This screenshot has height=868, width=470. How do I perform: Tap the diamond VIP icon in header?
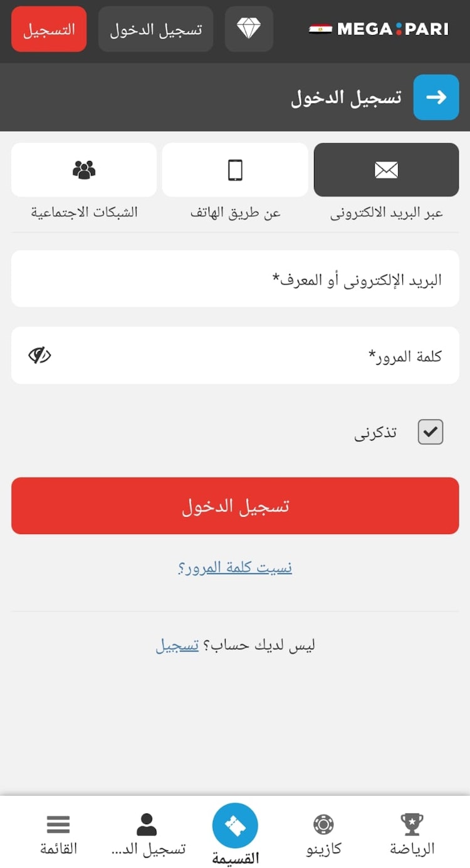(x=249, y=29)
